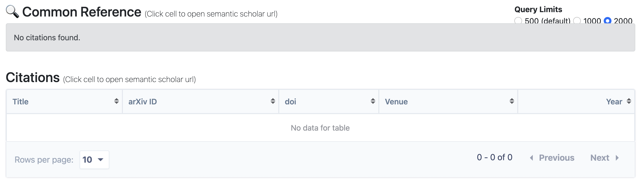644x184 pixels.
Task: Click the No citations found banner
Action: [320, 37]
